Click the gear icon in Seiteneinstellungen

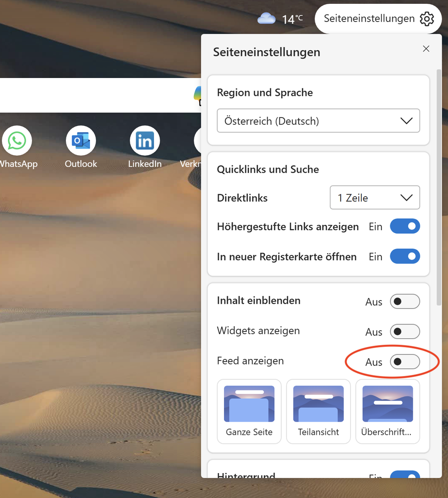tap(427, 19)
